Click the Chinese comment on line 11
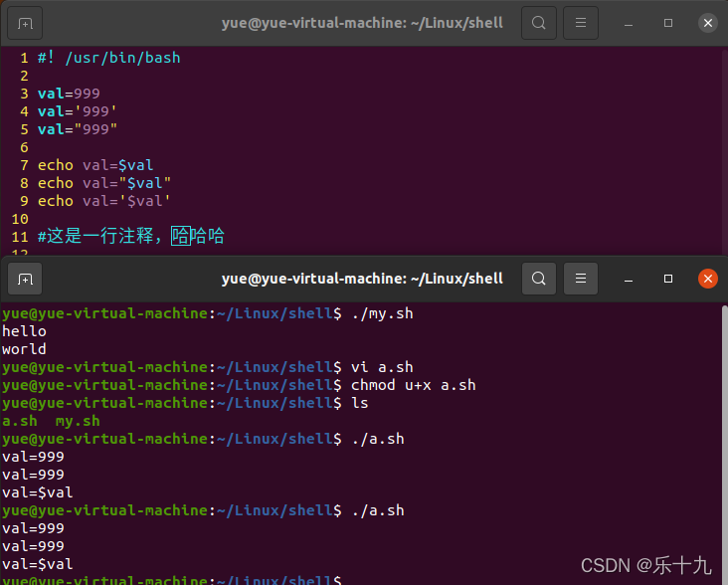728x585 pixels. [x=131, y=236]
